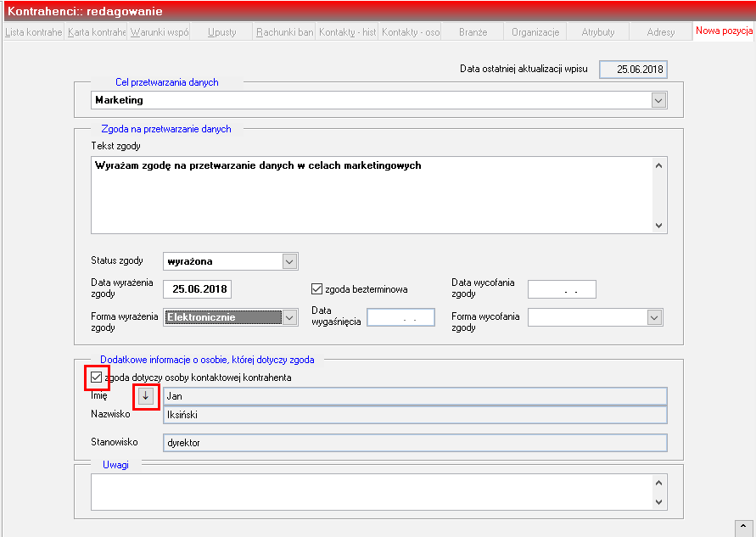Open the Forma wyrażenia zgody dropdown

289,317
